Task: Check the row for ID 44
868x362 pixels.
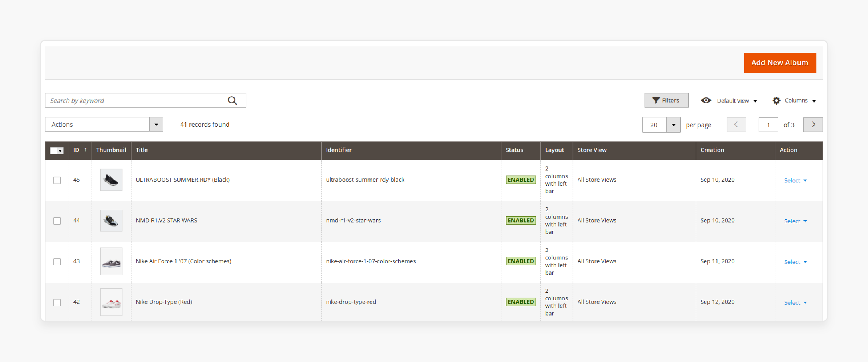Action: pos(57,221)
